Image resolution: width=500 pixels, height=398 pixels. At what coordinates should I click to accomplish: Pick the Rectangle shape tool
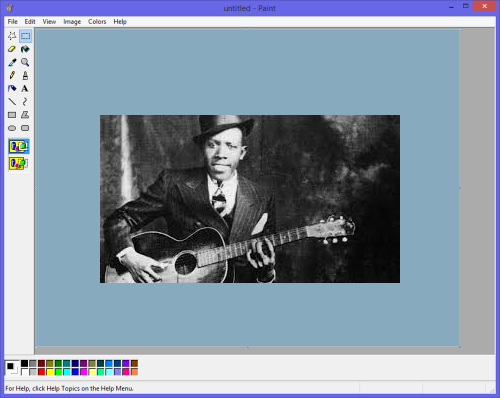(12, 115)
